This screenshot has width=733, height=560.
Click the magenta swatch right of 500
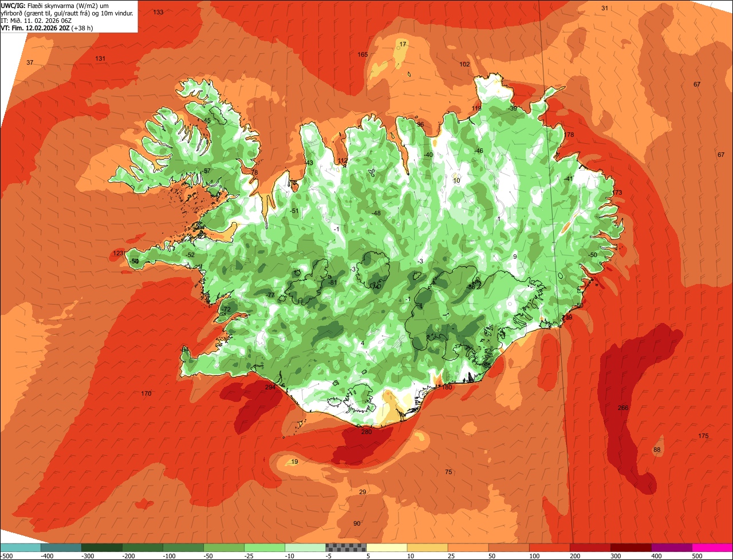coord(712,548)
